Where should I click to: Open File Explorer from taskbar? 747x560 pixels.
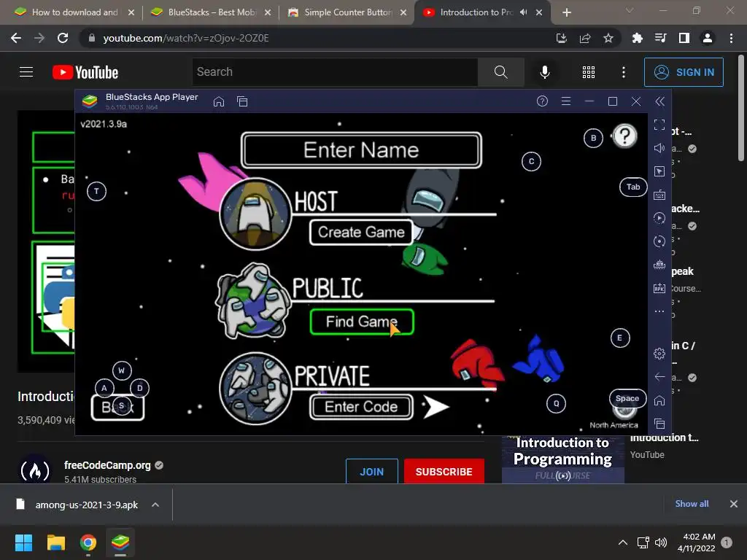(55, 542)
